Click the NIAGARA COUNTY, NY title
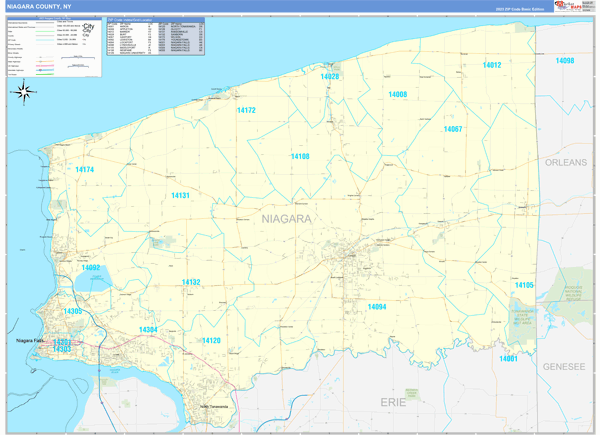Viewport: 600px width, 435px height. pyautogui.click(x=38, y=6)
